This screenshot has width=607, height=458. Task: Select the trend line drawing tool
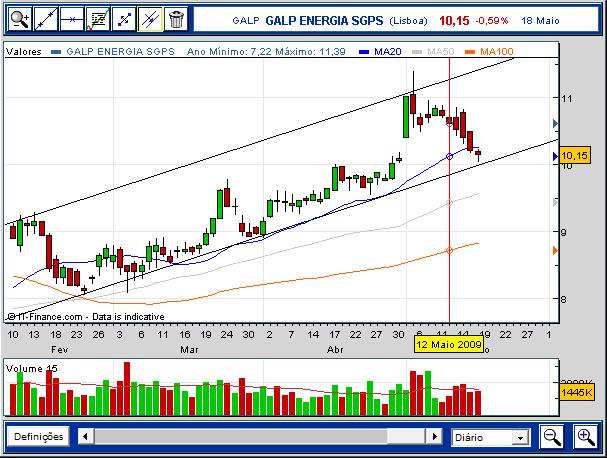[x=46, y=19]
